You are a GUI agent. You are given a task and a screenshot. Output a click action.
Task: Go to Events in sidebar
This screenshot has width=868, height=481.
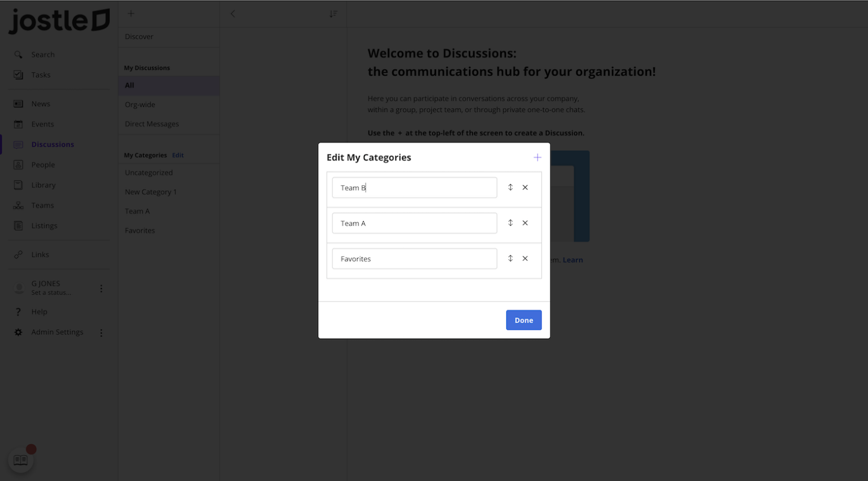pos(42,124)
